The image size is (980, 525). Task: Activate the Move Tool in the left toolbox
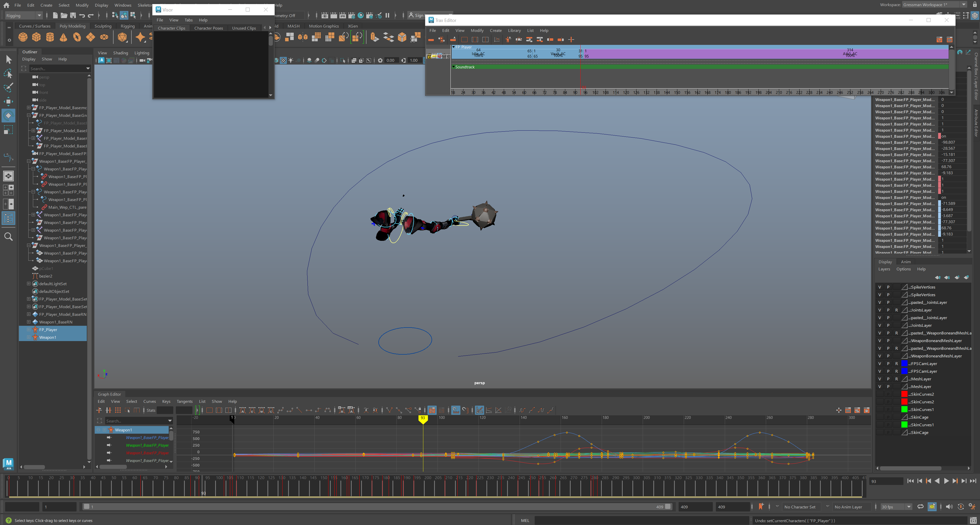[x=8, y=101]
